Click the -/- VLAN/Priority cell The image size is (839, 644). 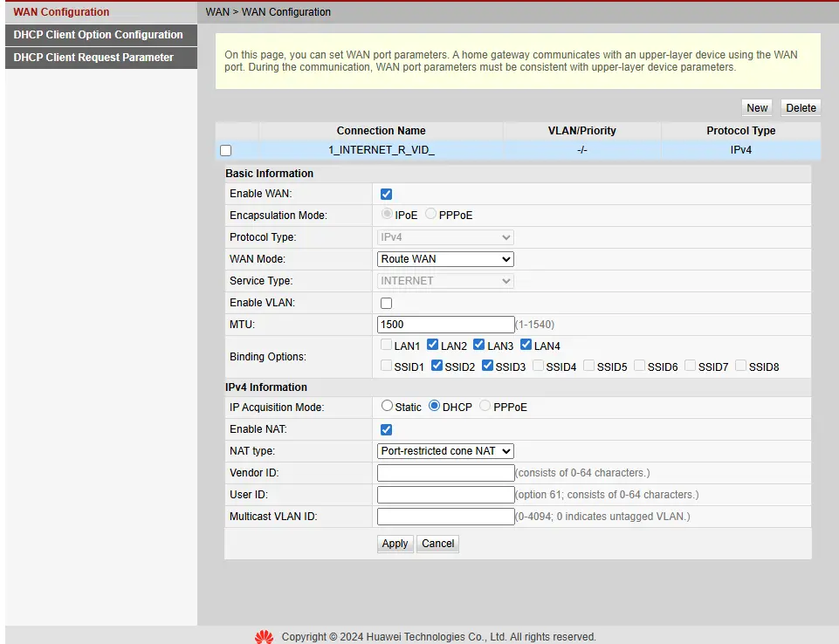(582, 150)
